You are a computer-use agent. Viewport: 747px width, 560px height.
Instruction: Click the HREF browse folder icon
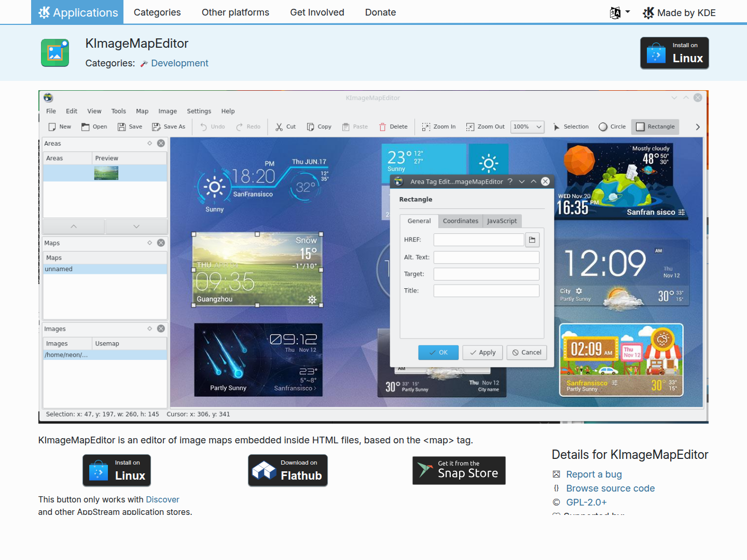[532, 240]
